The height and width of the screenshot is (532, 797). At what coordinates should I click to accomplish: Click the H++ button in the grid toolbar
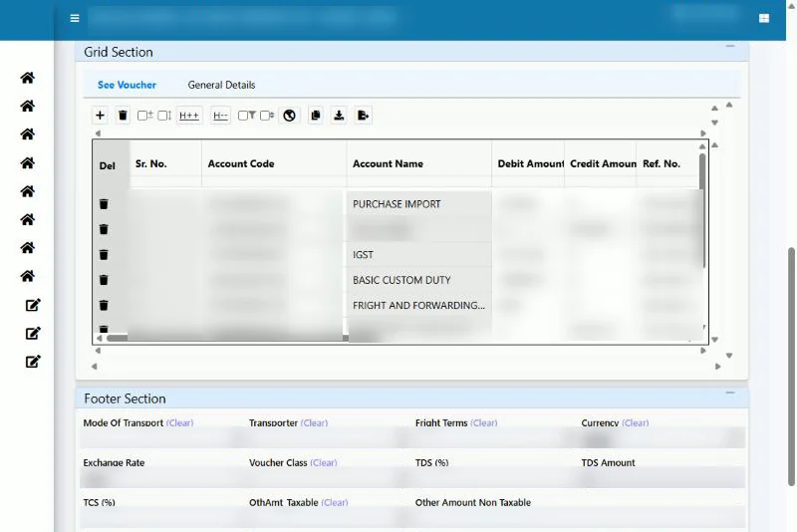tap(189, 116)
